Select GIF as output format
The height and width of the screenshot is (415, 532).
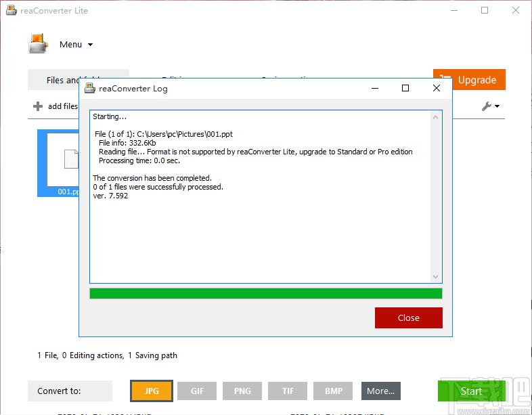pos(197,391)
